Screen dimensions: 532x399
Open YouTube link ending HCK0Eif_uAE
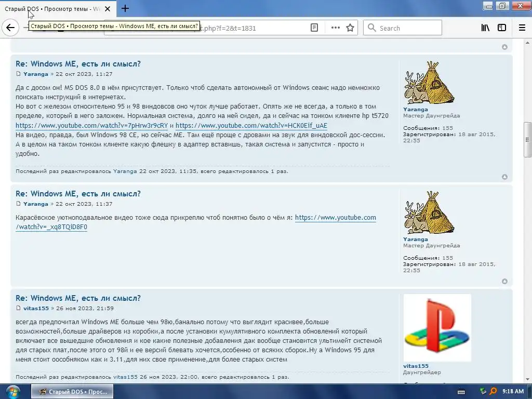click(251, 126)
